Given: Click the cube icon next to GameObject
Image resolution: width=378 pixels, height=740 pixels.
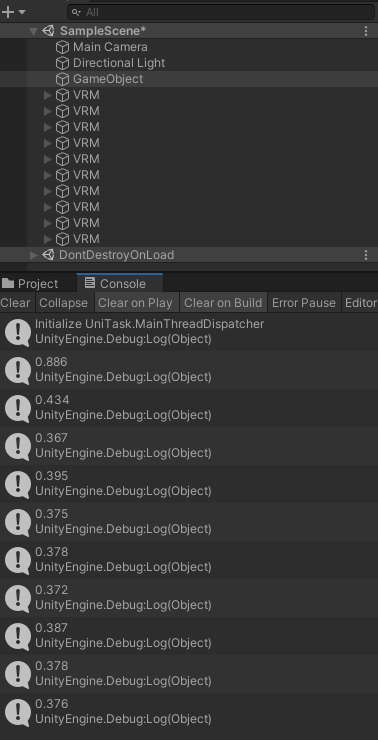Looking at the screenshot, I should pos(62,79).
